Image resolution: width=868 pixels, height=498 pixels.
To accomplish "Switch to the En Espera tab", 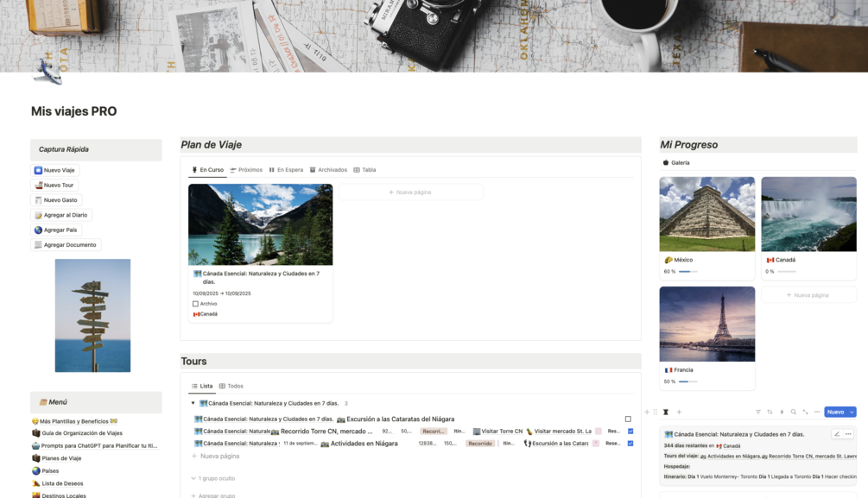I will [x=286, y=170].
